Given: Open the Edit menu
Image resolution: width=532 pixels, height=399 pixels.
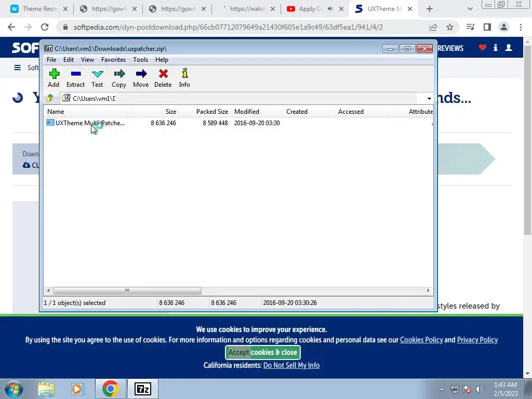Looking at the screenshot, I should coord(69,60).
